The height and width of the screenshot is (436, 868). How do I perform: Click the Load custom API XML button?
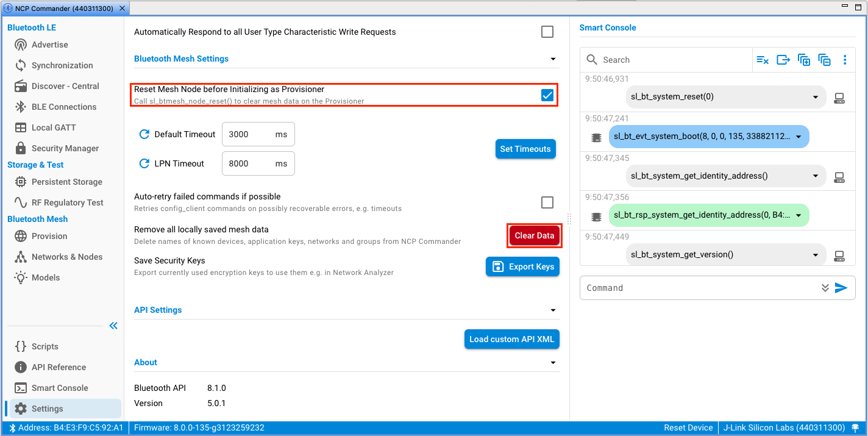click(512, 339)
